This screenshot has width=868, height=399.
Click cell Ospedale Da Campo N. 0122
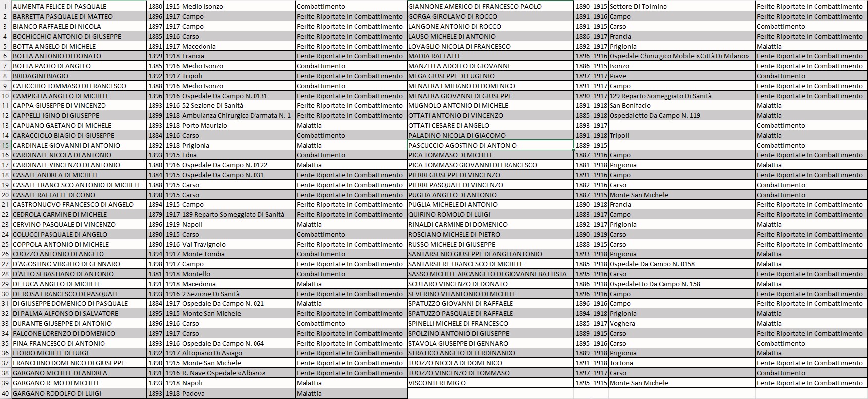point(238,165)
